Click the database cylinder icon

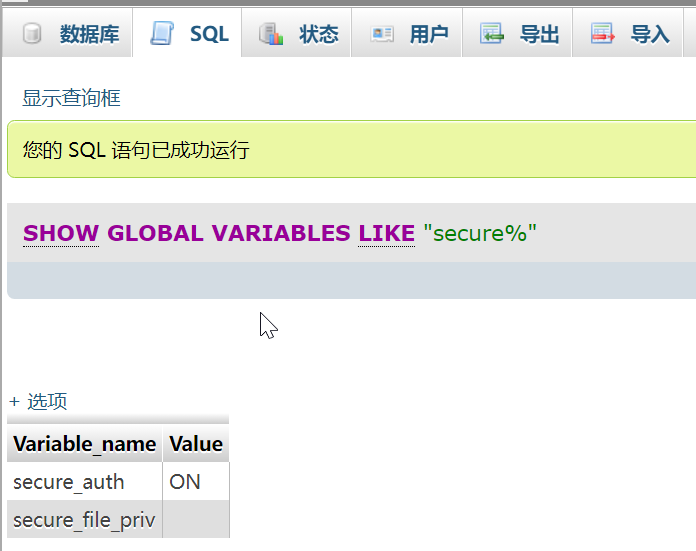point(32,34)
